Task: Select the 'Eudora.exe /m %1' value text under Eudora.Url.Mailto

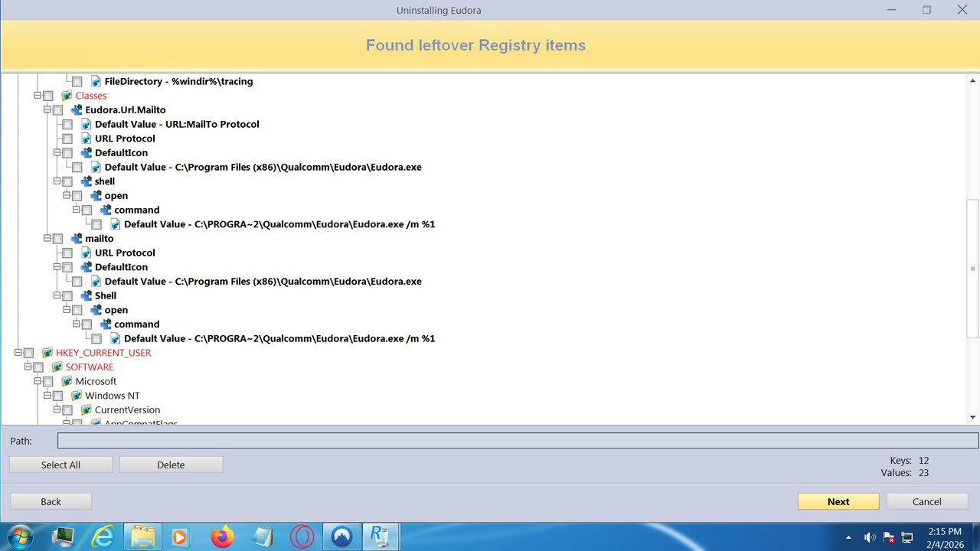Action: point(279,224)
